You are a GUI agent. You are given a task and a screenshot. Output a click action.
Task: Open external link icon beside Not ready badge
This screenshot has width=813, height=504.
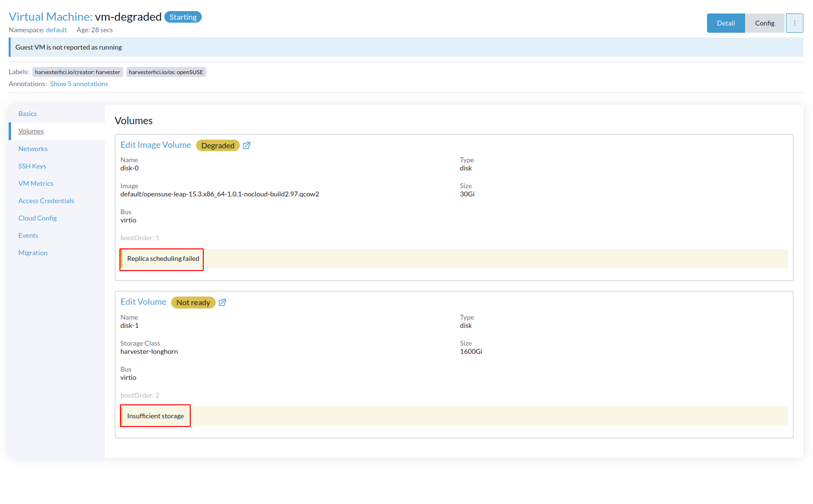point(223,302)
